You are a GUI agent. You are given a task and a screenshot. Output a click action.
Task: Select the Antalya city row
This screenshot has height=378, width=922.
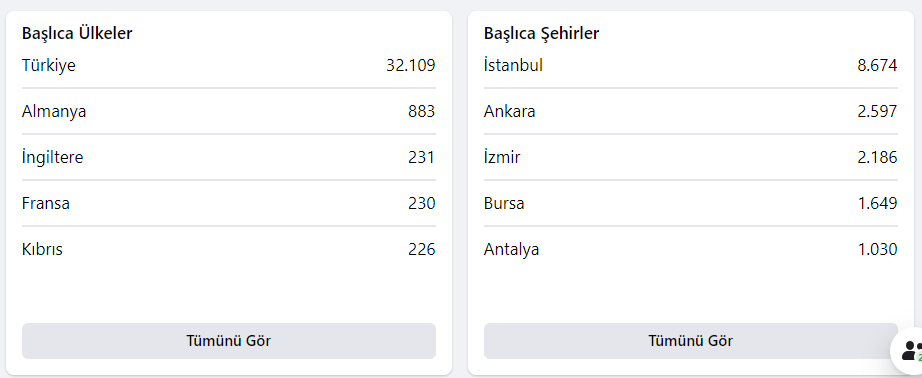tap(691, 249)
